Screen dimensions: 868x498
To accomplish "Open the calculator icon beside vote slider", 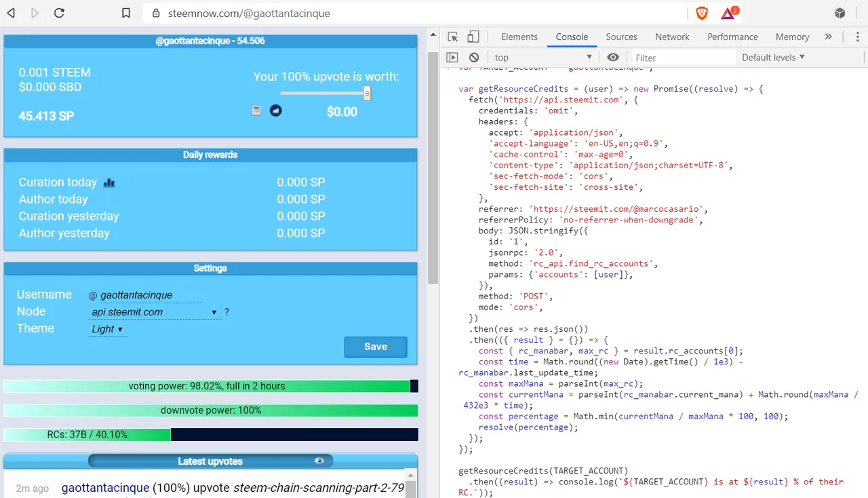I will 256,111.
